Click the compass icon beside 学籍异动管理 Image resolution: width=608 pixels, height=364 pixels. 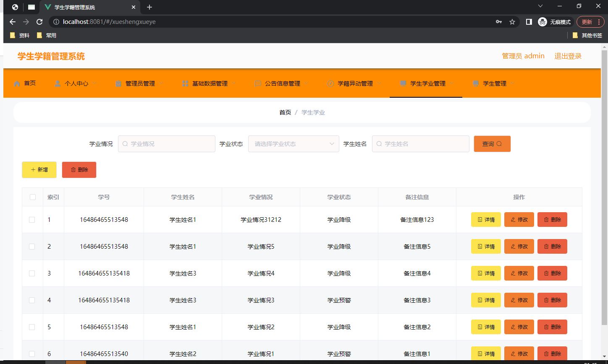[x=330, y=83]
